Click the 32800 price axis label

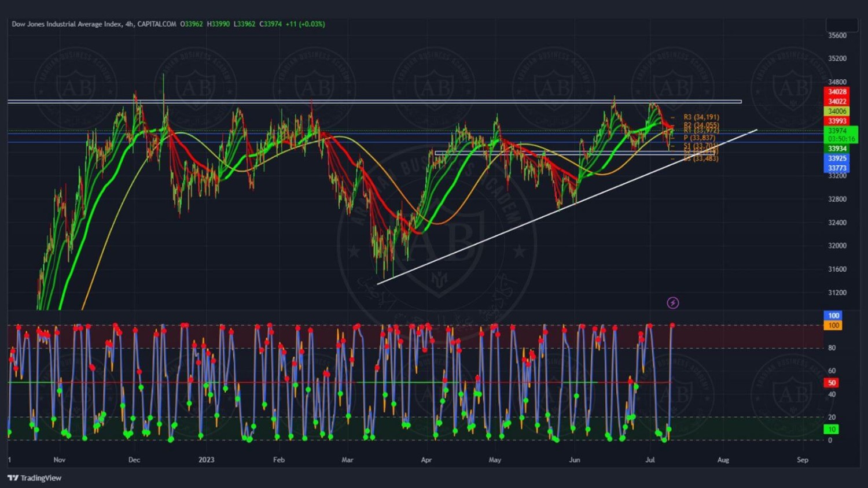[x=837, y=199]
